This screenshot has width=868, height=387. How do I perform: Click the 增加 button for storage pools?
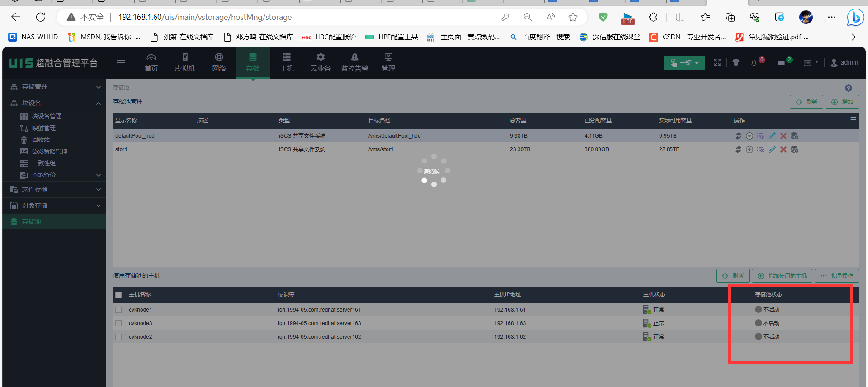(842, 102)
